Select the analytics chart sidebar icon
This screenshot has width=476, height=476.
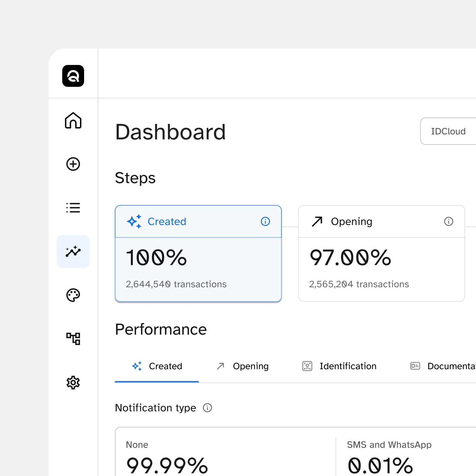[x=73, y=251]
